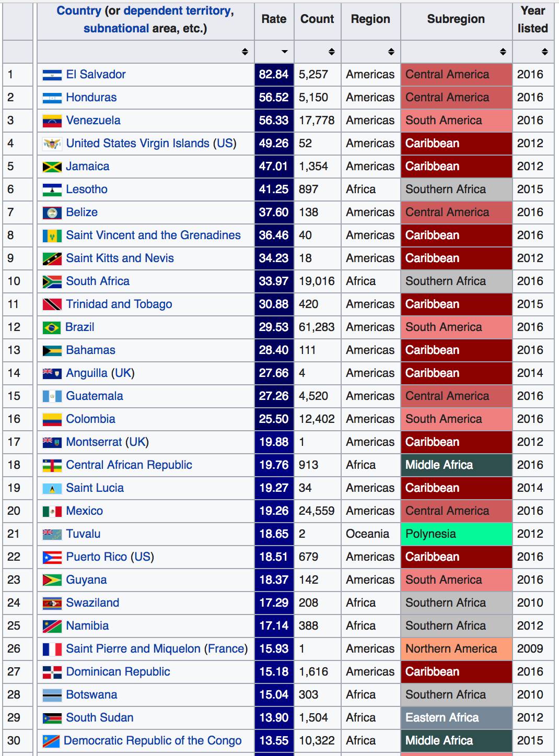Sort table by Subregion column arrows

click(x=503, y=52)
